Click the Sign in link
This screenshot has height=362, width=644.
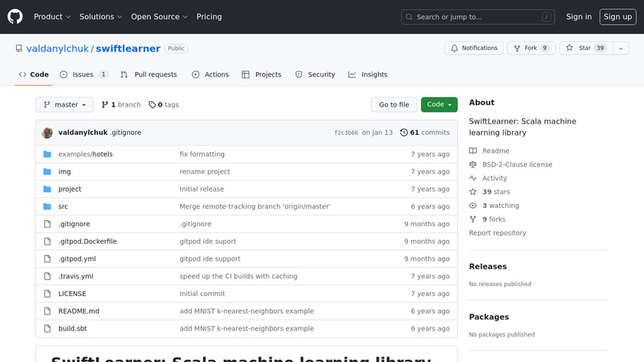pyautogui.click(x=579, y=17)
